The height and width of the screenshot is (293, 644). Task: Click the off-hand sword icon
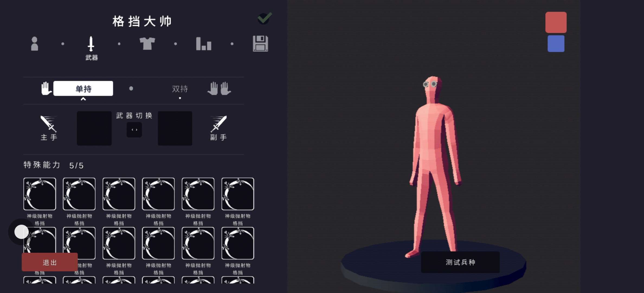[218, 124]
